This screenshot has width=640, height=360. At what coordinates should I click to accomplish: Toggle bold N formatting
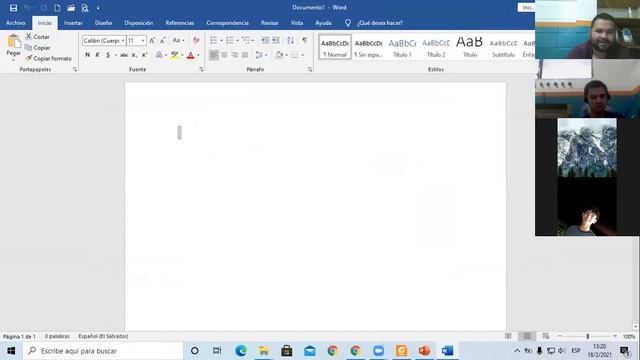(87, 55)
